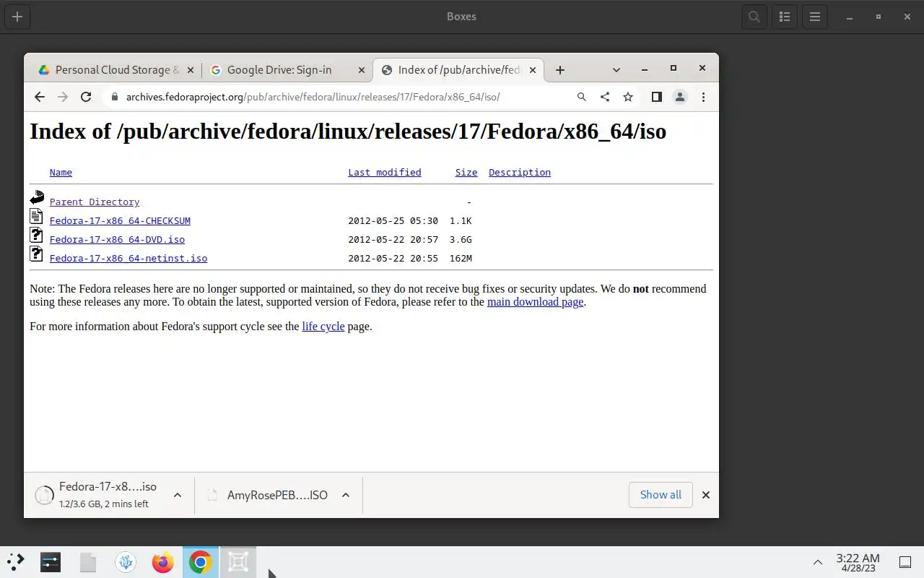Viewport: 924px width, 578px height.
Task: Open Chrome three-dot menu
Action: 703,97
